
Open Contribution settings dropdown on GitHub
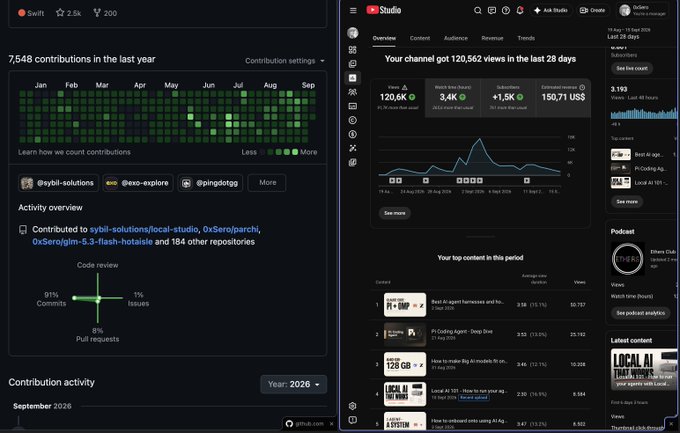(x=284, y=61)
